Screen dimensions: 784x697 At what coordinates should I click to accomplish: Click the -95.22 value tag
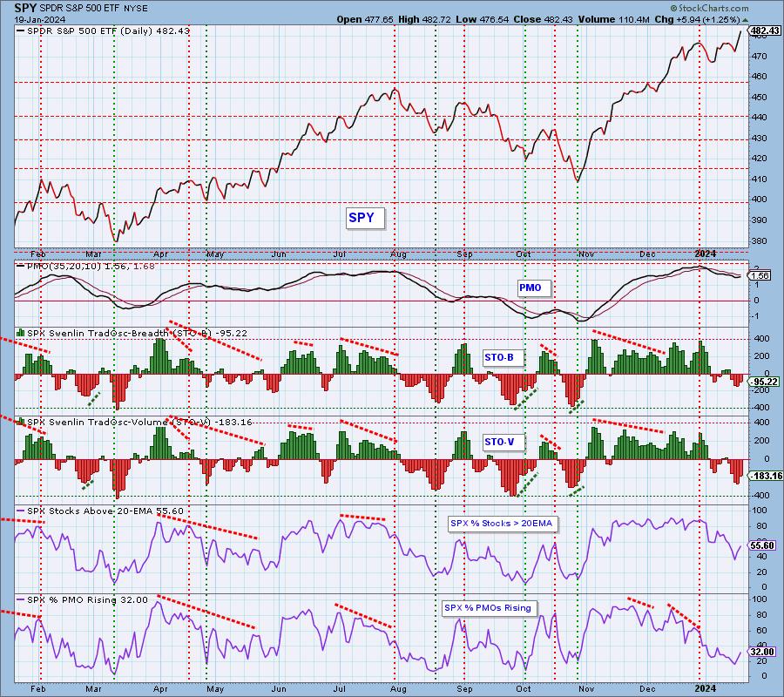[x=764, y=382]
